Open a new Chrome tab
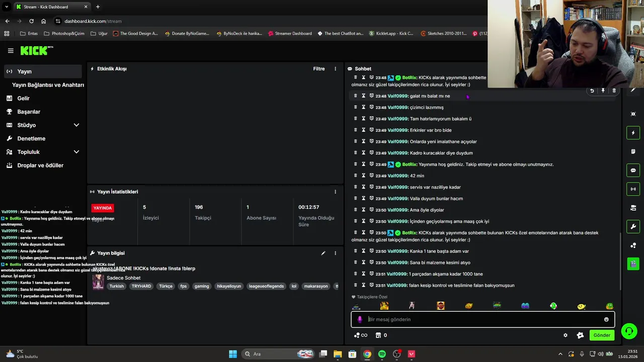The width and height of the screenshot is (644, 362). coord(98,7)
